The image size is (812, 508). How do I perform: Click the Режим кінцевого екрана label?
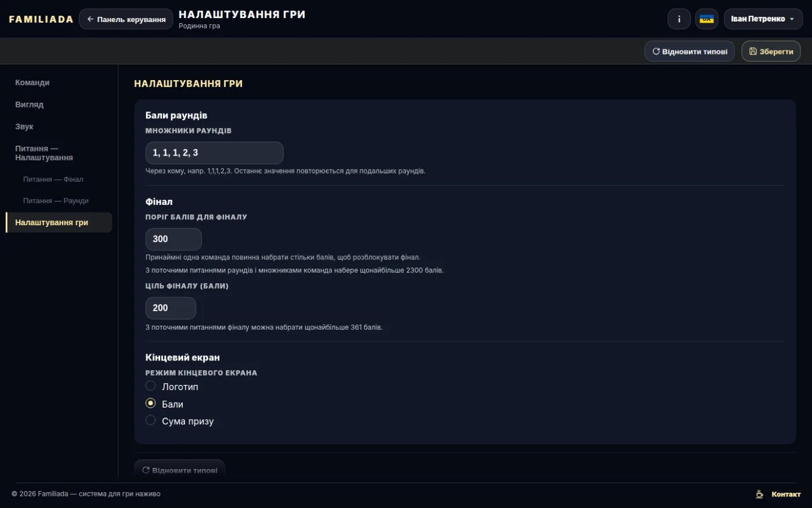201,373
